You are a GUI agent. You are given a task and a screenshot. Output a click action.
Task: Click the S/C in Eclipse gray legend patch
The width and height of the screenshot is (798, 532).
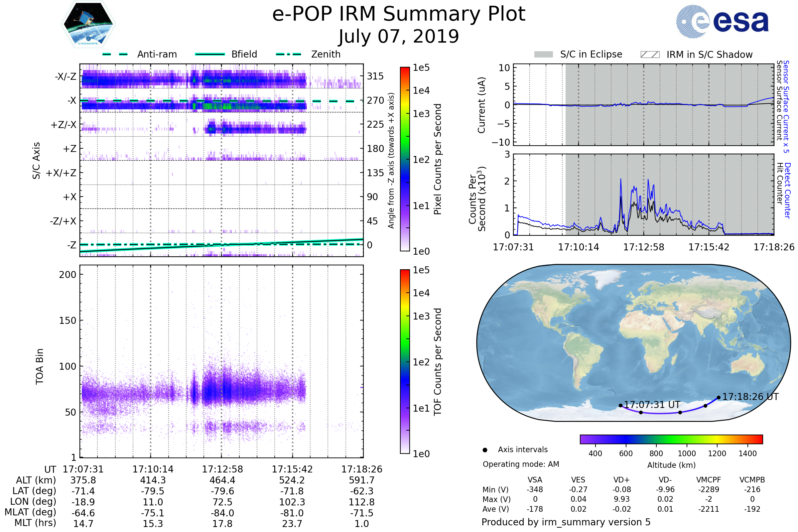[543, 55]
